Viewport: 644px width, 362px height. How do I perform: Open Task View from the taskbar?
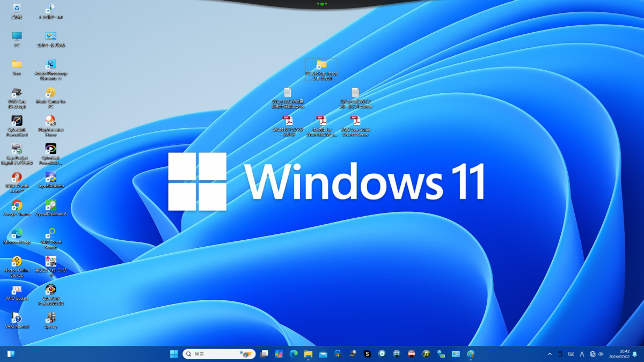click(x=264, y=354)
